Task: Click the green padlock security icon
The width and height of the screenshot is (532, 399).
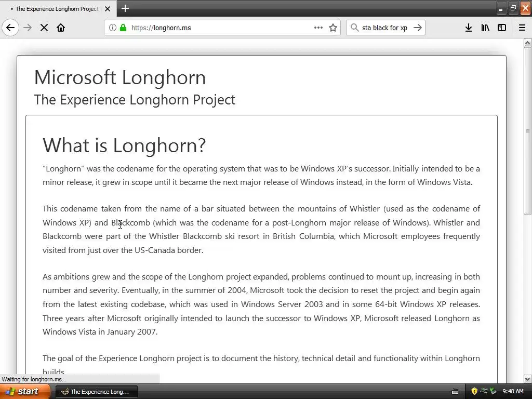Action: 123,28
